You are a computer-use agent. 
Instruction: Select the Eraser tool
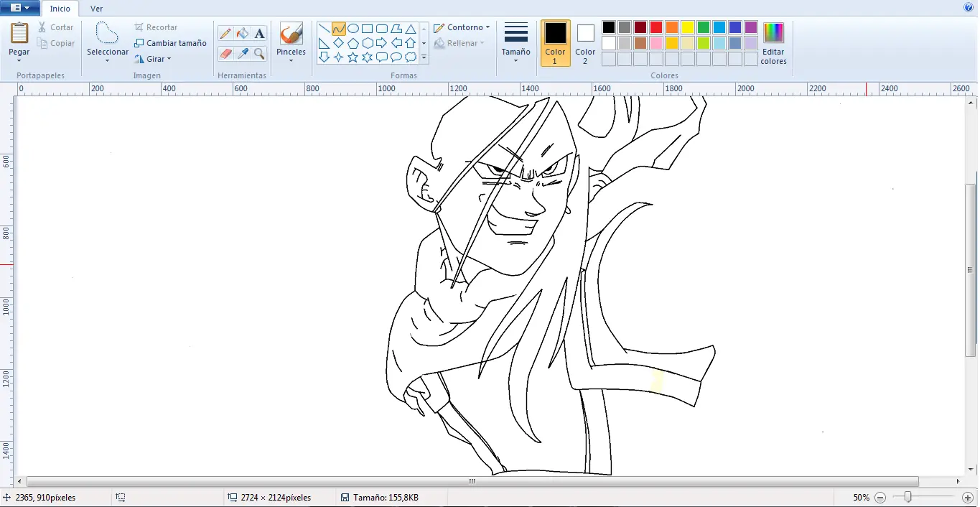(x=225, y=53)
